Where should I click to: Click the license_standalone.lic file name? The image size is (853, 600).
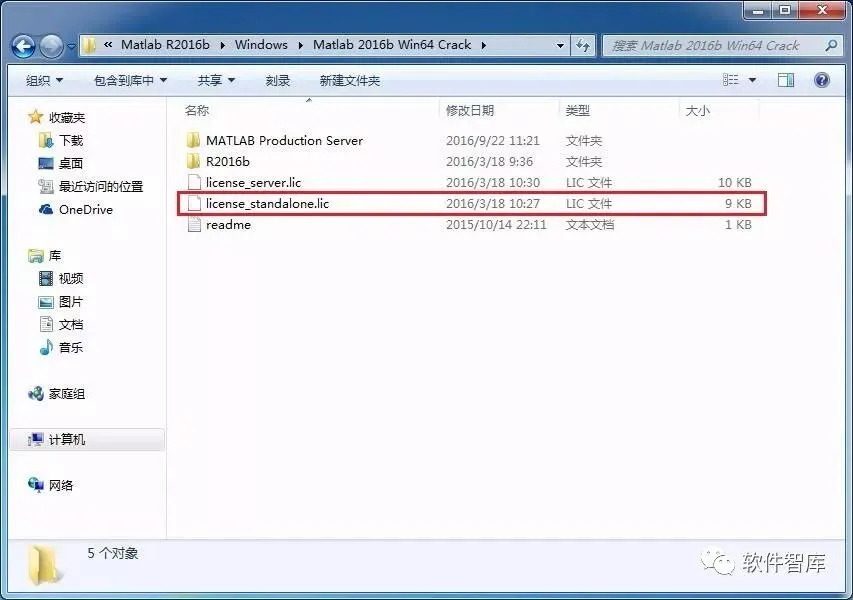267,203
